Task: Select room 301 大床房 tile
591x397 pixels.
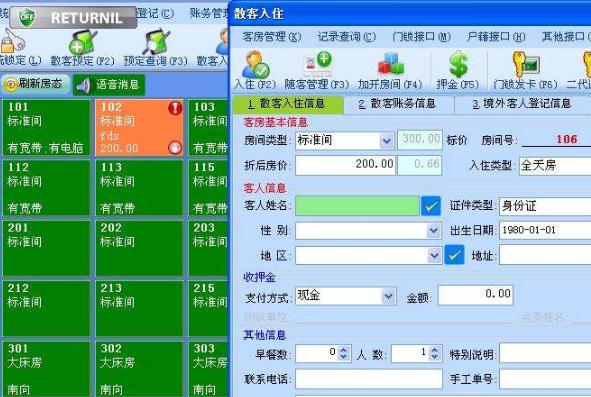Action: [46, 369]
